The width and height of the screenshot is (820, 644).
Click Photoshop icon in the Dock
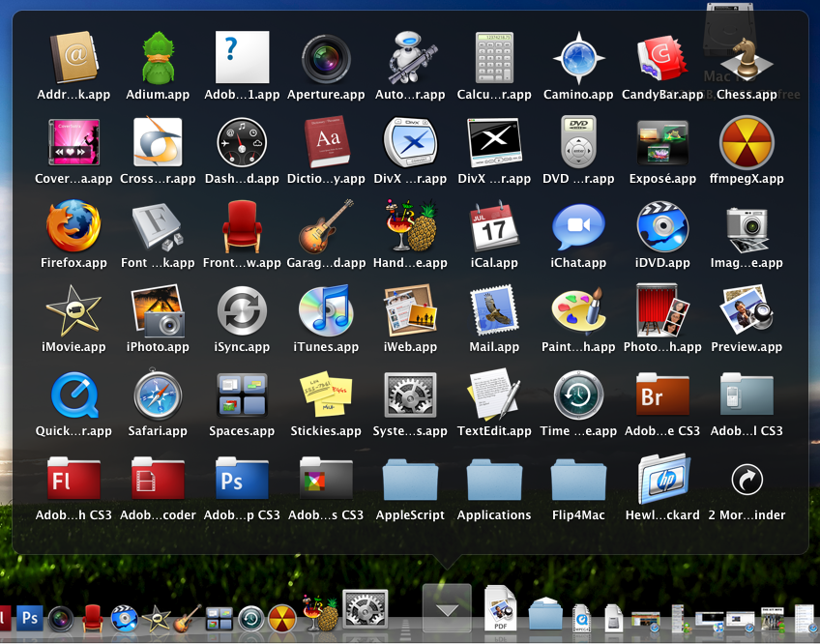pos(29,619)
